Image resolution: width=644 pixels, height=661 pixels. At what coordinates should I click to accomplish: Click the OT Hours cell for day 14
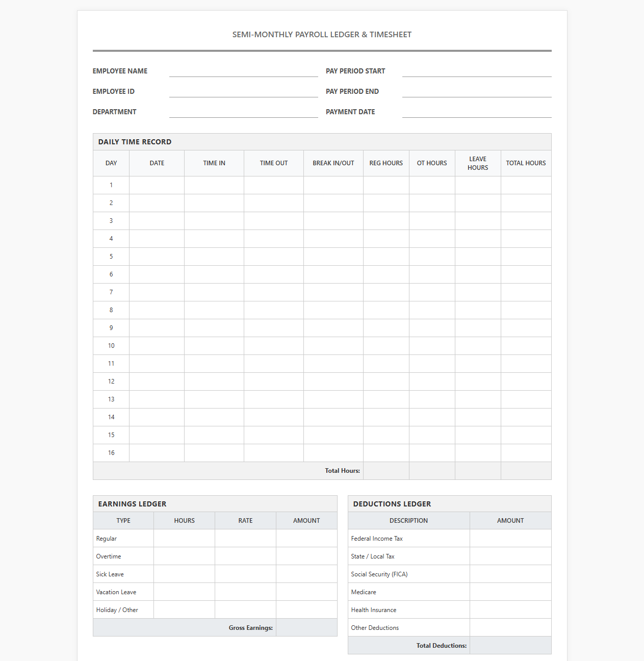pyautogui.click(x=432, y=417)
